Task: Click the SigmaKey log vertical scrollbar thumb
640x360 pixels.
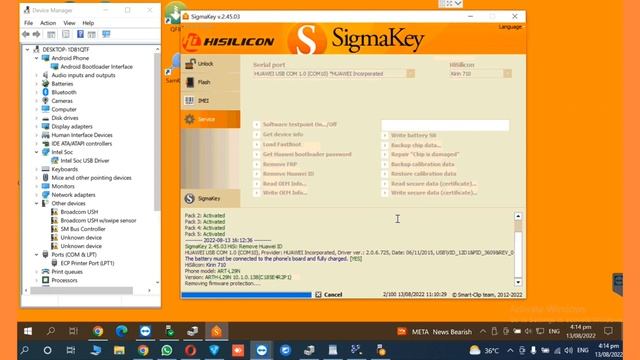Action: pyautogui.click(x=518, y=226)
